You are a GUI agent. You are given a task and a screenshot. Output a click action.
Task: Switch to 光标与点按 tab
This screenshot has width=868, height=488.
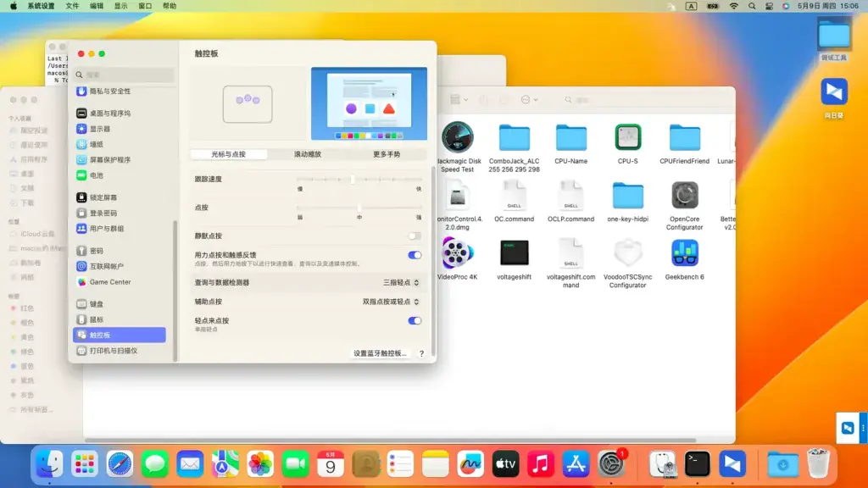pos(229,154)
